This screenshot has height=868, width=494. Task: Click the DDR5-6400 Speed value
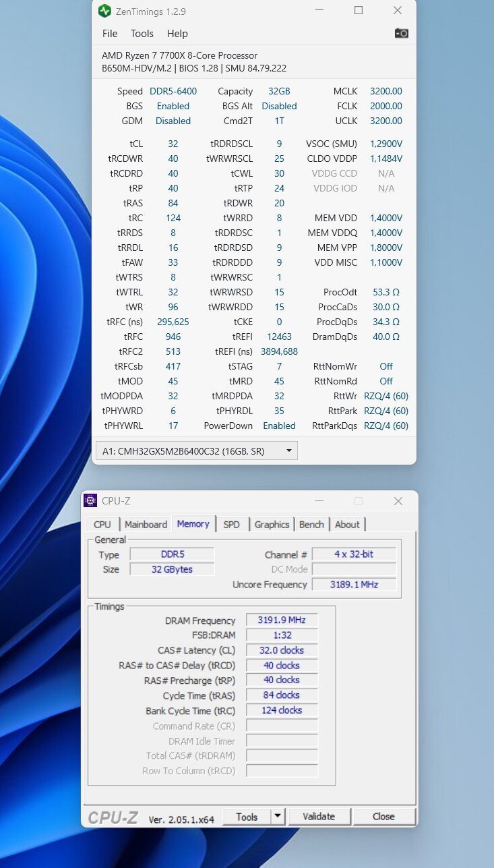pos(173,91)
